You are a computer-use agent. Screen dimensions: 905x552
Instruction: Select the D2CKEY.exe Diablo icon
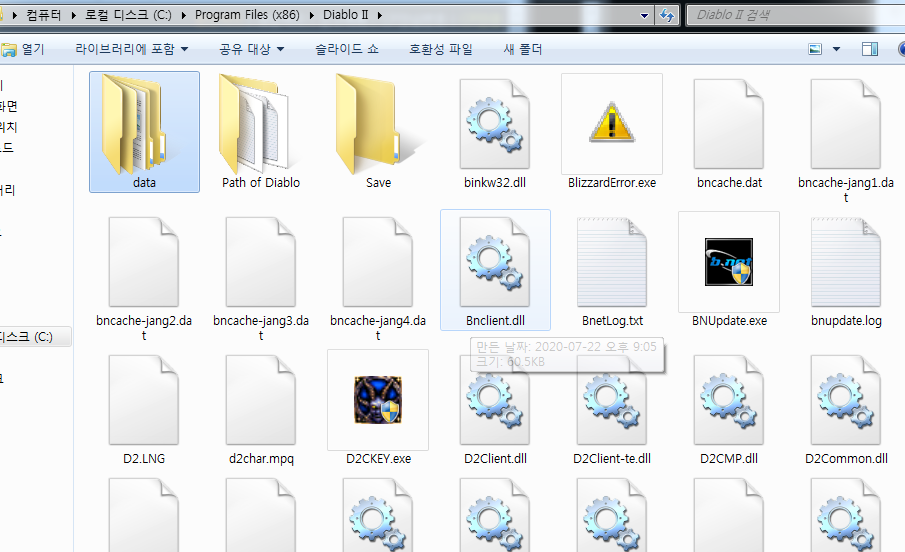pyautogui.click(x=378, y=400)
